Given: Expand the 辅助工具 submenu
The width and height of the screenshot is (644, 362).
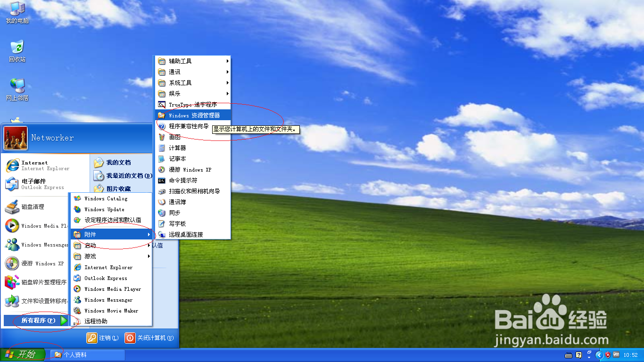Looking at the screenshot, I should [x=193, y=61].
